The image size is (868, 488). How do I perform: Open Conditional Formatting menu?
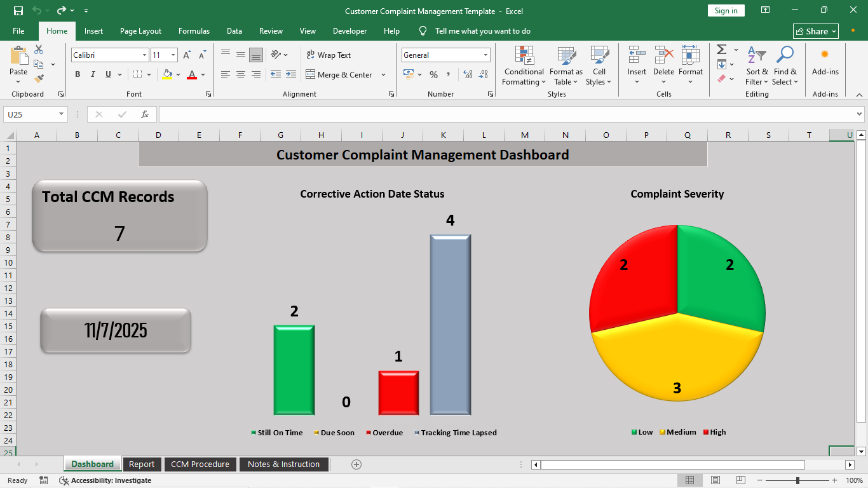point(524,65)
